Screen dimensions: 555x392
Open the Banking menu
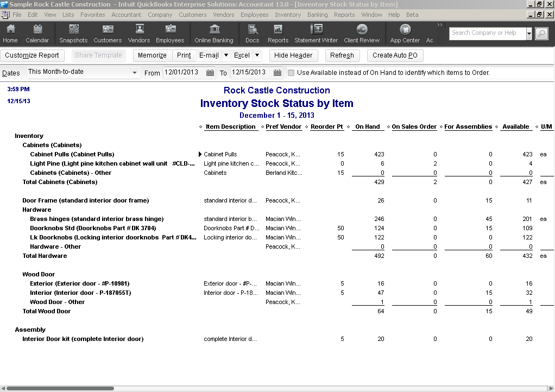[318, 15]
